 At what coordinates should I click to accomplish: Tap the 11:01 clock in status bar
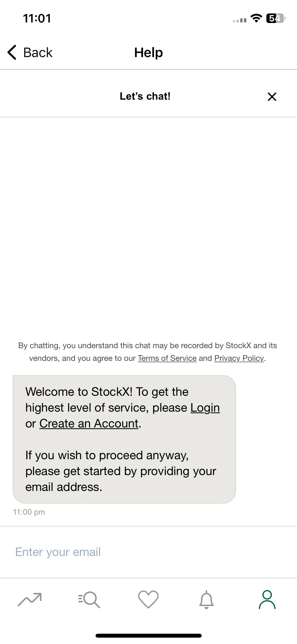pos(37,18)
